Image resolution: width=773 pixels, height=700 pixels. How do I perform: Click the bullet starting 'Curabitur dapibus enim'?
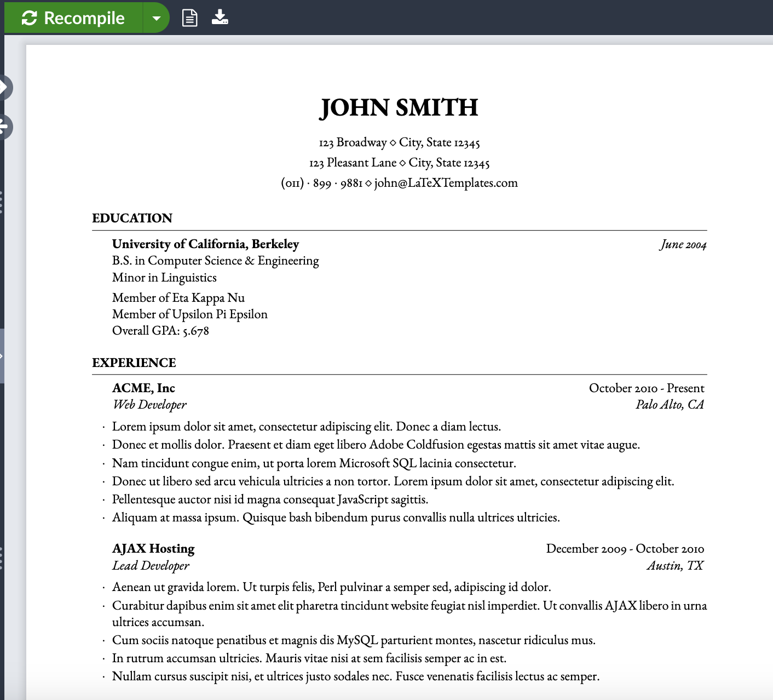click(x=409, y=614)
